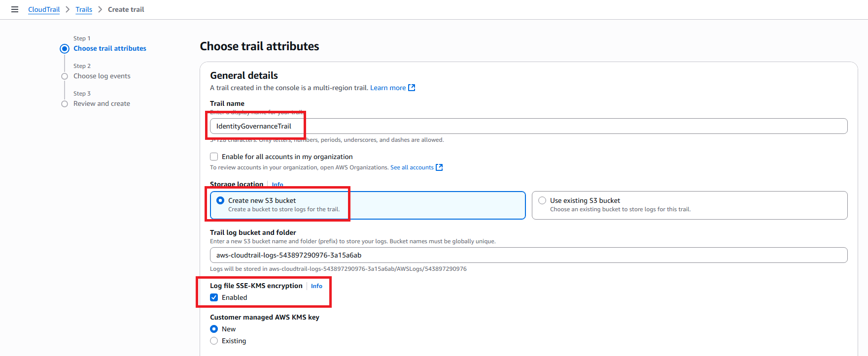Open Info link next to Storage location
868x356 pixels.
pyautogui.click(x=278, y=185)
